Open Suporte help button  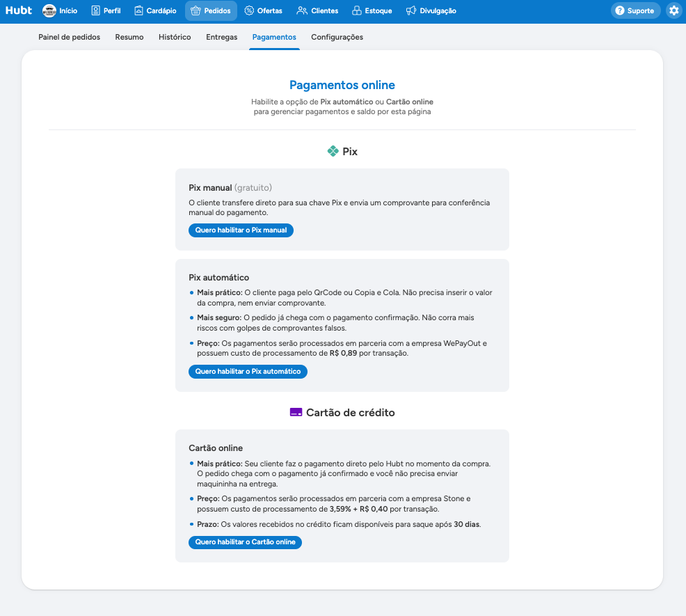coord(636,10)
